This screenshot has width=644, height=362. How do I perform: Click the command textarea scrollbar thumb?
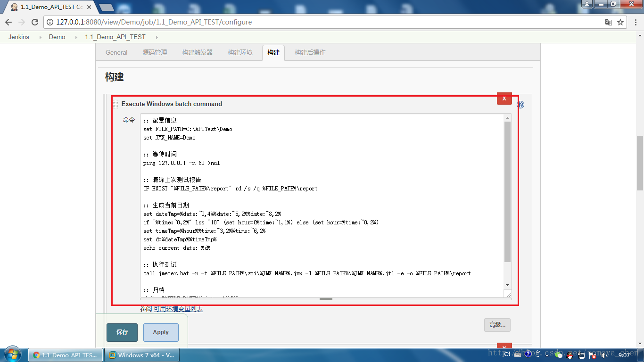507,192
